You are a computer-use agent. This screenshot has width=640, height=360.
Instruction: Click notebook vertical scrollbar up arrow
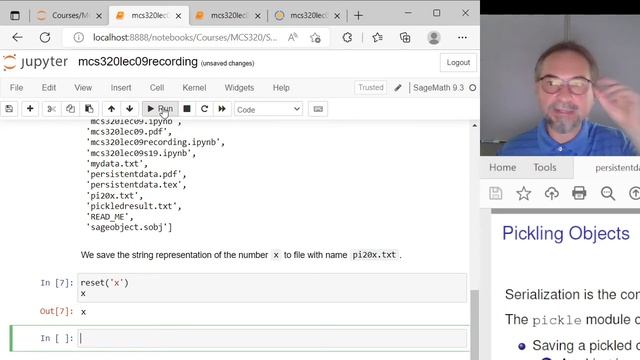pyautogui.click(x=474, y=125)
